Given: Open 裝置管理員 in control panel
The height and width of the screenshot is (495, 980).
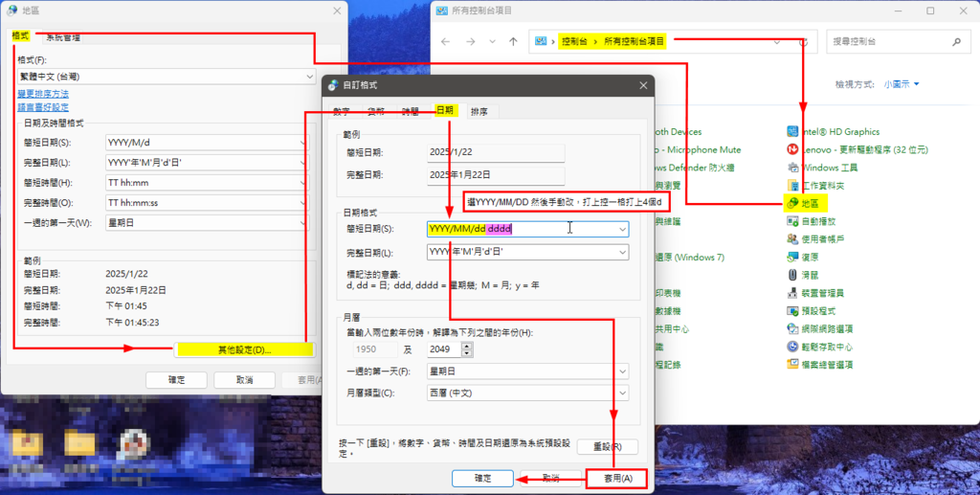Looking at the screenshot, I should [x=815, y=293].
